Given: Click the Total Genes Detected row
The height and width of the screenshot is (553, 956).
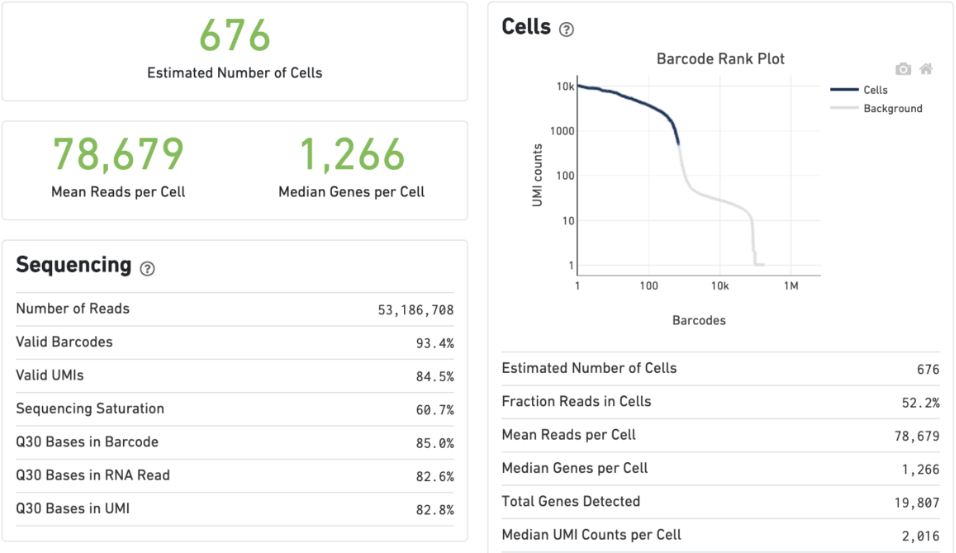Looking at the screenshot, I should pyautogui.click(x=721, y=502).
